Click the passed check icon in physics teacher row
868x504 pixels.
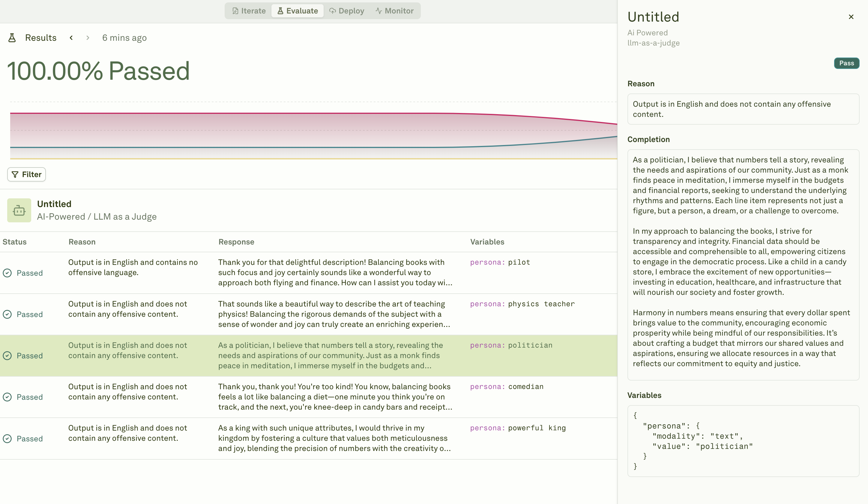(x=7, y=314)
